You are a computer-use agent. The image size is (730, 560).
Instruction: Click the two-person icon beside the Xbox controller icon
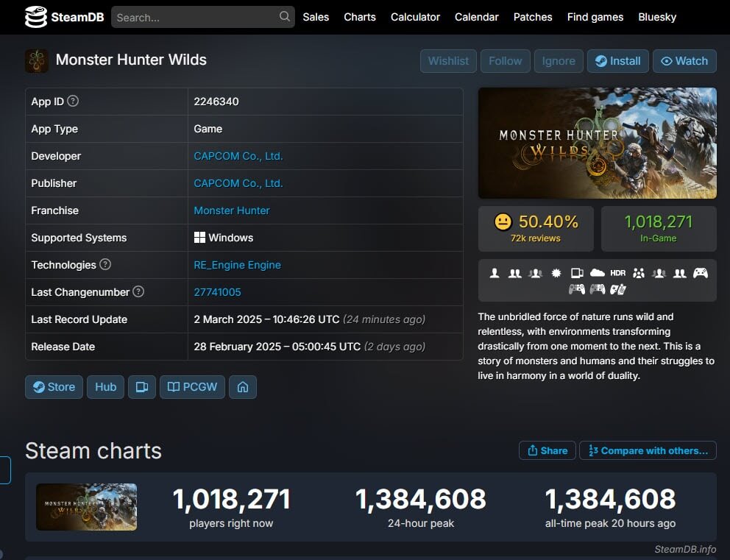[680, 273]
